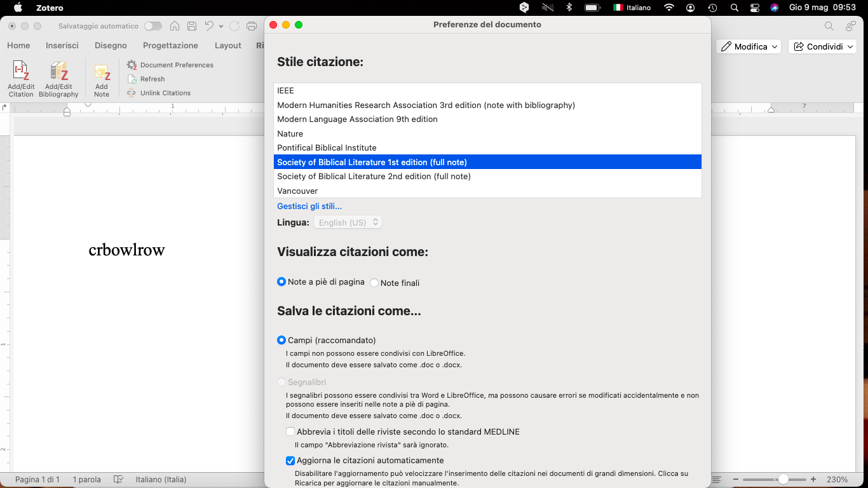Click the Time Machine menu bar icon
This screenshot has width=868, height=488.
(x=712, y=8)
